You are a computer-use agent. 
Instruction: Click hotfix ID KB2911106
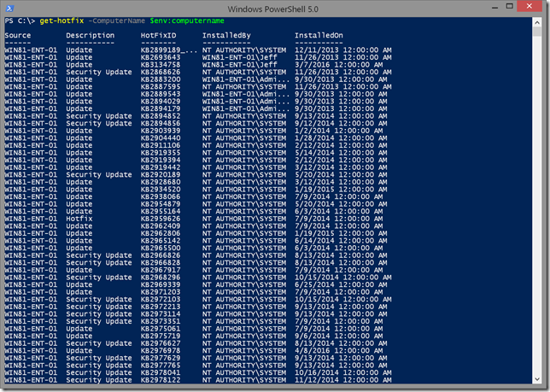[161, 145]
